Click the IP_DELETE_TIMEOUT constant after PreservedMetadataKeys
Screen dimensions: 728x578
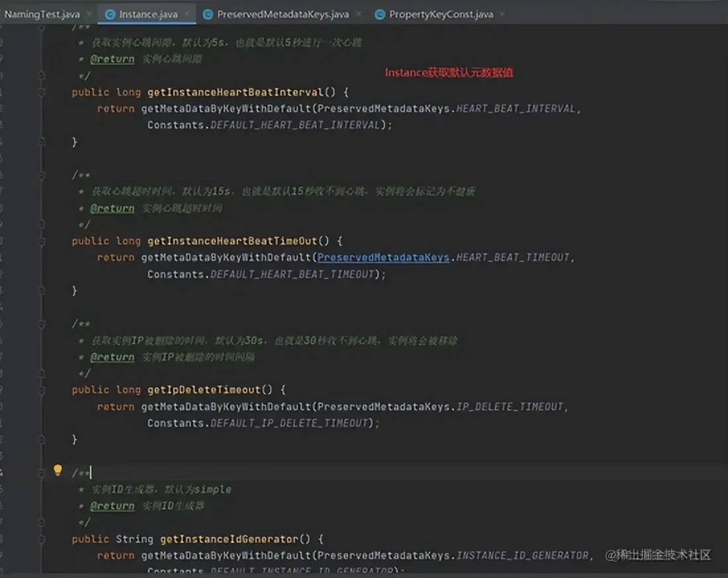[510, 407]
